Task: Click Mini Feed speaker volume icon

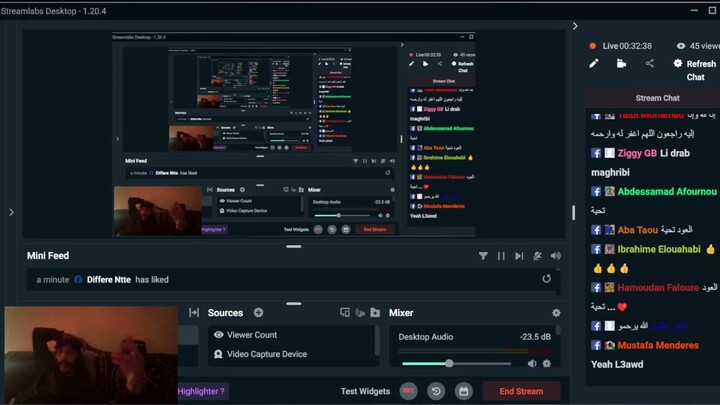Action: (556, 256)
